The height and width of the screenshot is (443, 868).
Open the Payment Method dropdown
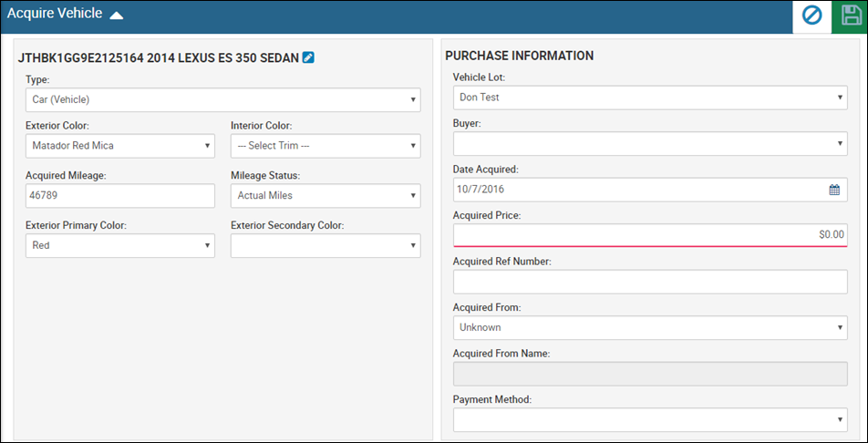click(x=650, y=419)
